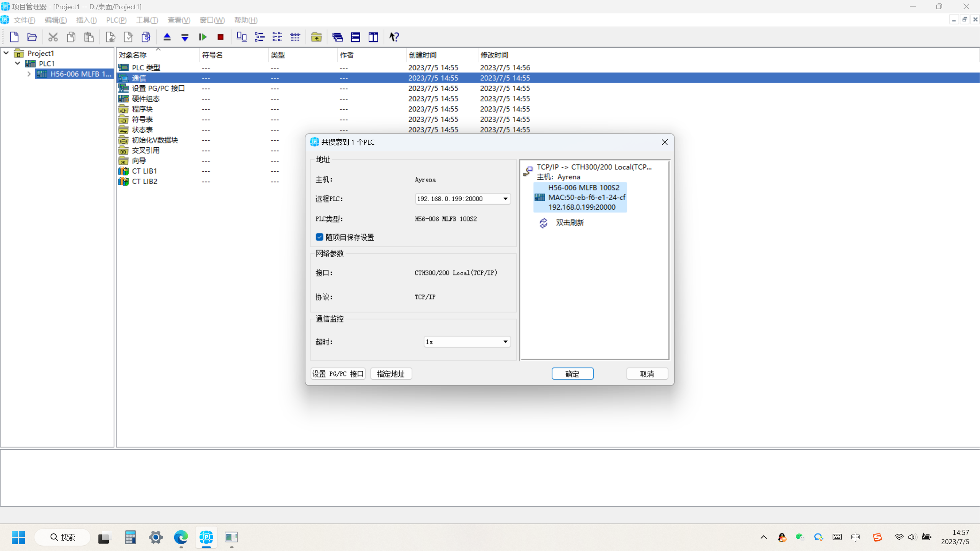Select the 程序块 folder in object list

click(142, 109)
